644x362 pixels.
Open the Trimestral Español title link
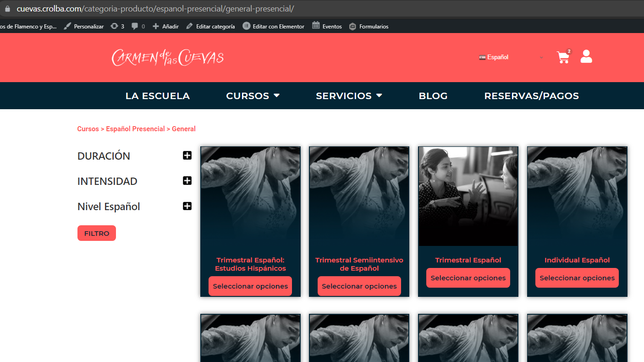click(x=468, y=260)
